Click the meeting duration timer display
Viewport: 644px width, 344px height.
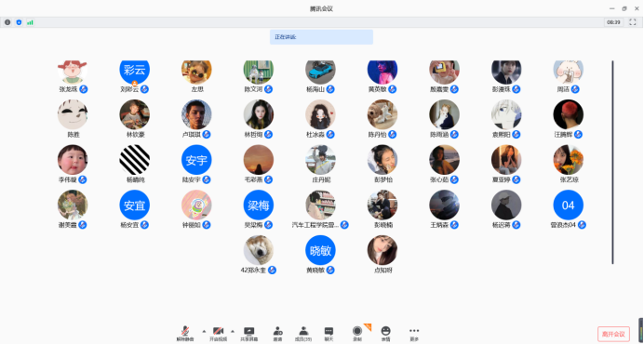(613, 22)
